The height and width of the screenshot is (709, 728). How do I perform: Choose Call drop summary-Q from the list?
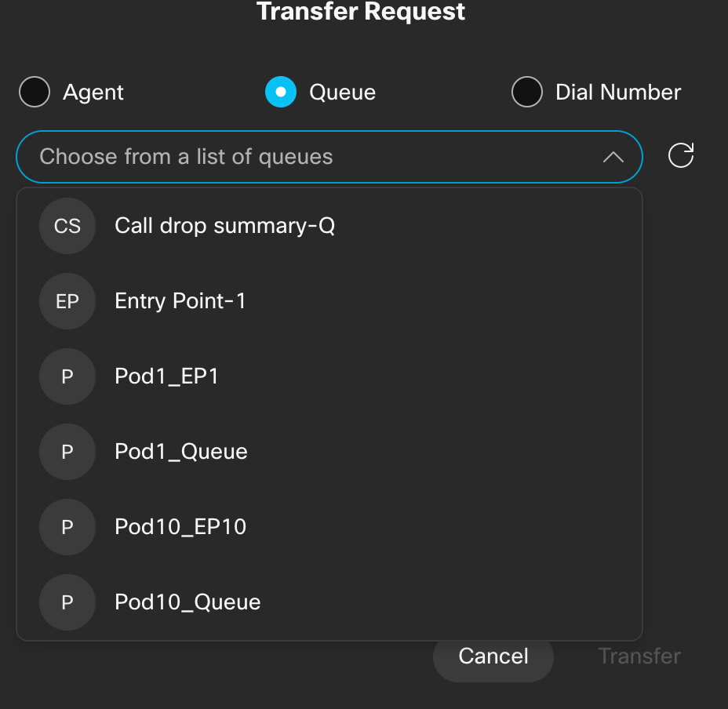[224, 226]
